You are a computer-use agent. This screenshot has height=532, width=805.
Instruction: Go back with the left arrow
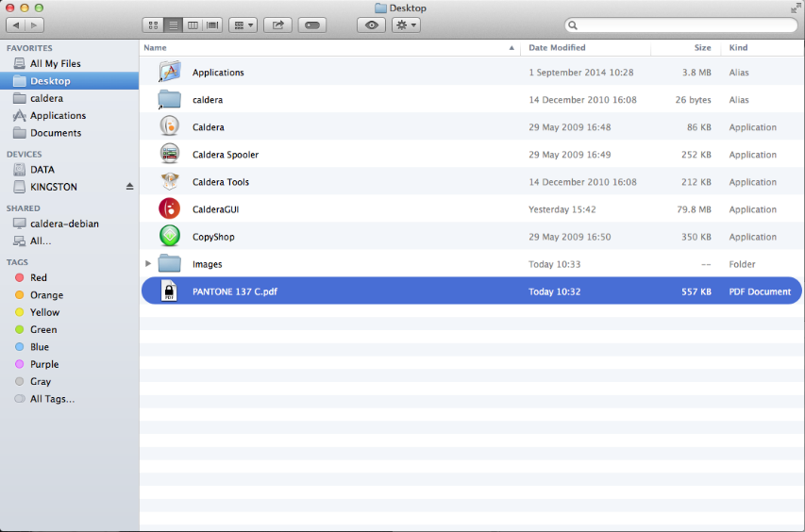click(x=15, y=25)
